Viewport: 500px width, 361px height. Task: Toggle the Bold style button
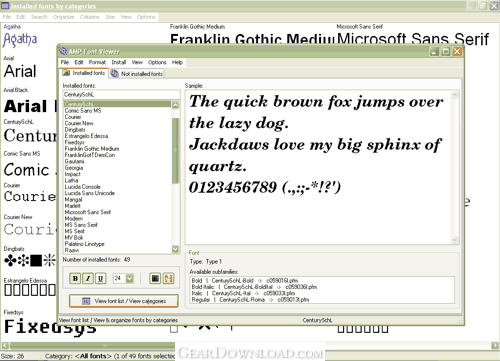coord(75,278)
